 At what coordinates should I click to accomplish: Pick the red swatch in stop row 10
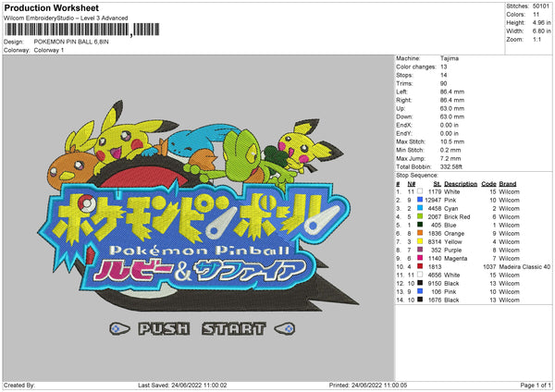[x=420, y=266]
